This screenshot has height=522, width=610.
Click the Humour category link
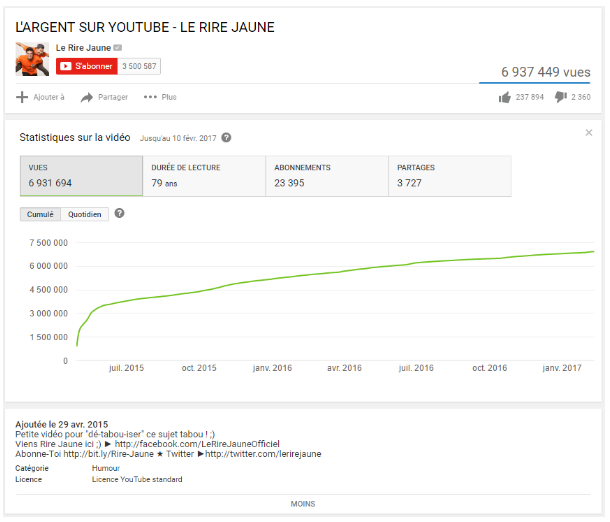click(x=106, y=468)
